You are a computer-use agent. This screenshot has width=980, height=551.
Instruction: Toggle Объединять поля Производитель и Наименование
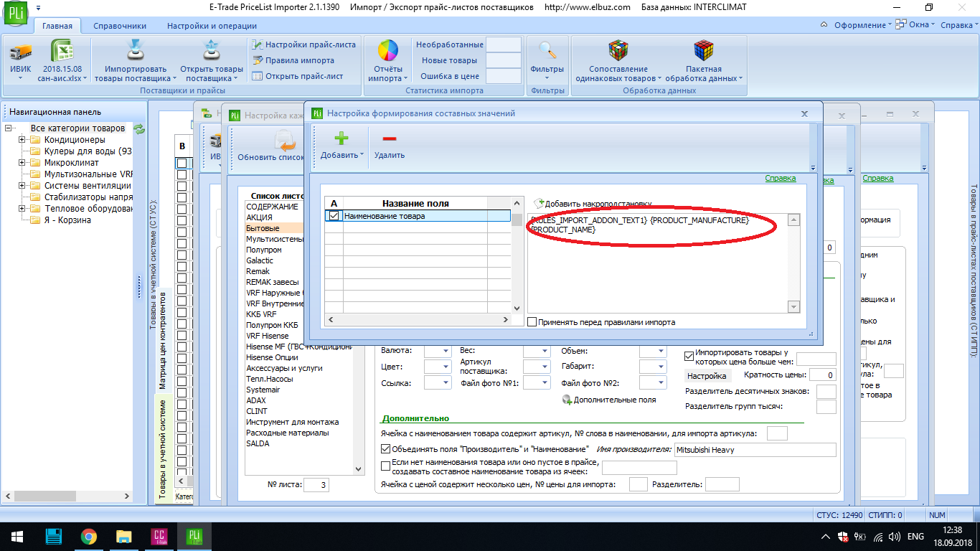386,449
